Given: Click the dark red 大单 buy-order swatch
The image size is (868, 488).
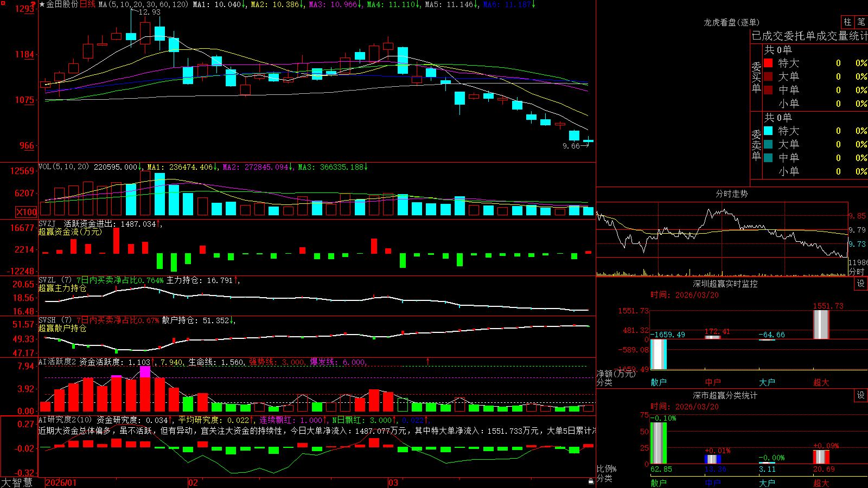Looking at the screenshot, I should tap(768, 76).
